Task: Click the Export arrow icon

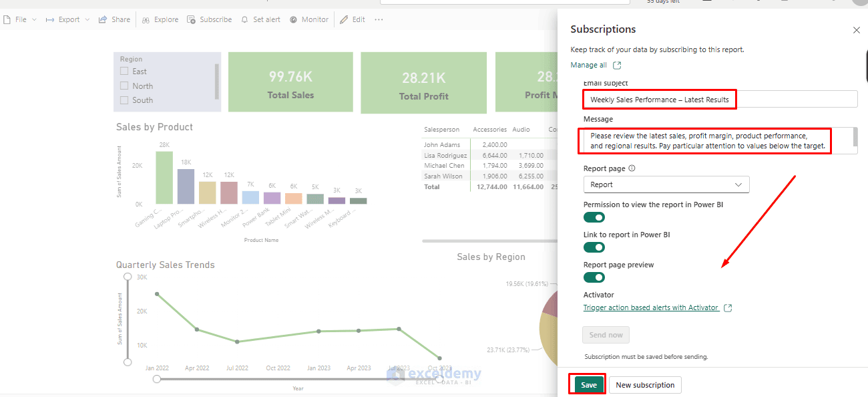Action: (50, 19)
